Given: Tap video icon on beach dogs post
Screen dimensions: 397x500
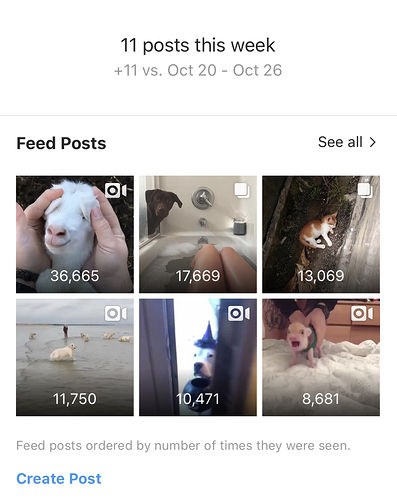Looking at the screenshot, I should (x=116, y=314).
